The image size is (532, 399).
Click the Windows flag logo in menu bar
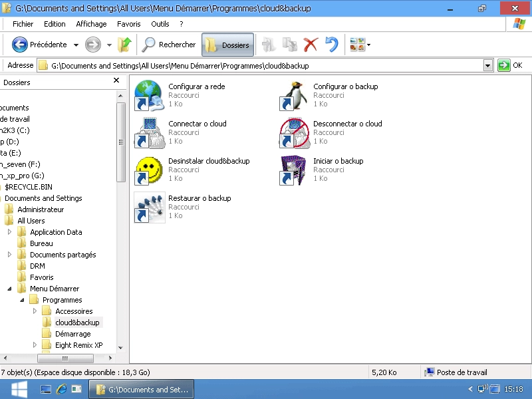pyautogui.click(x=519, y=24)
